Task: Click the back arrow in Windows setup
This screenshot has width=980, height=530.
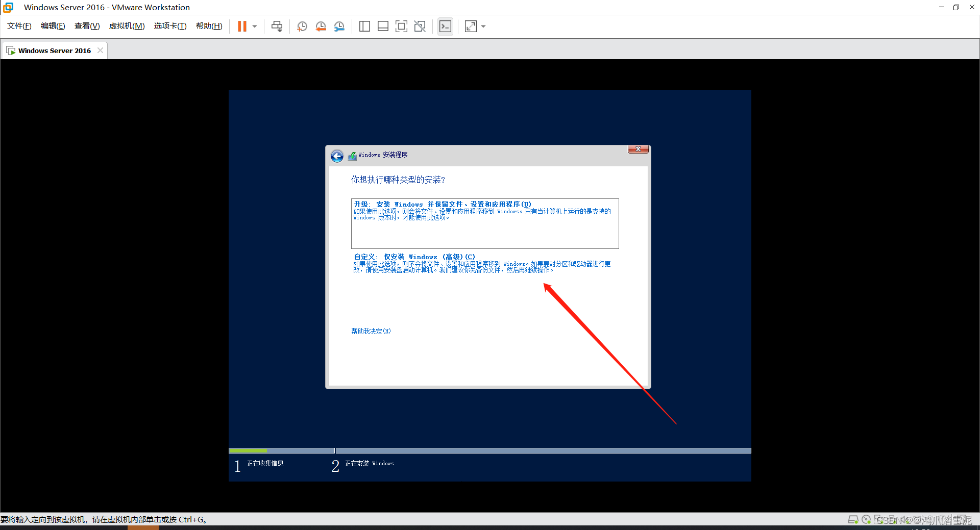Action: [337, 156]
